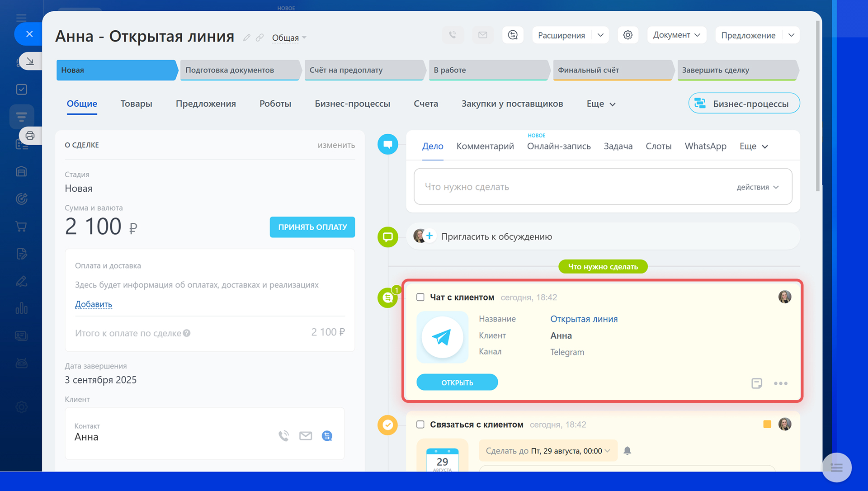
Task: Click the chat icon beside Расширения
Action: 513,35
